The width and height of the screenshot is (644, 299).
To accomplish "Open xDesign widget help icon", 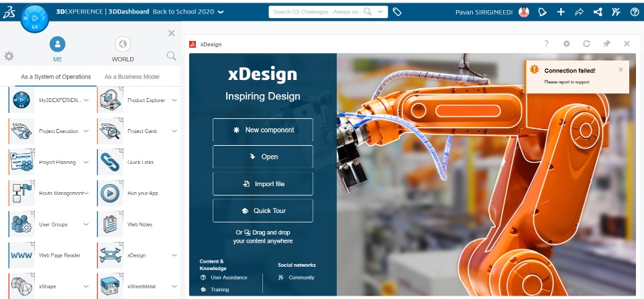I will [546, 44].
